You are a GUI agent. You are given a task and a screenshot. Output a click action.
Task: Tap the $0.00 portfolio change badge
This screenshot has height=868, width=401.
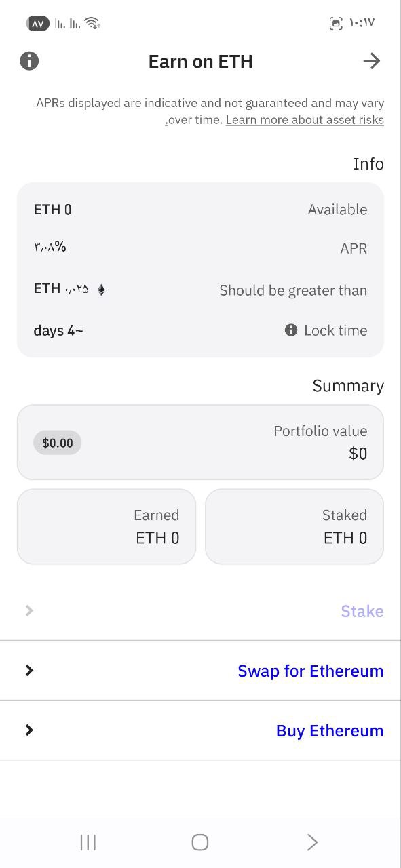pyautogui.click(x=58, y=443)
